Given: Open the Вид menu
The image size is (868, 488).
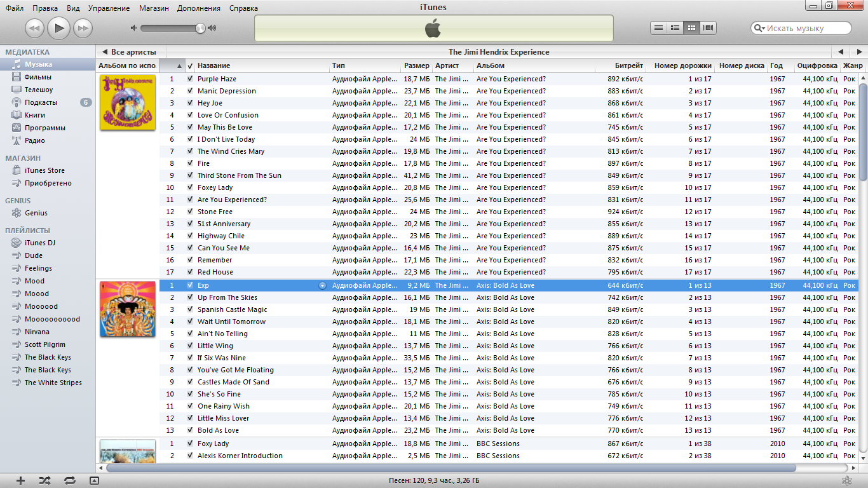Looking at the screenshot, I should tap(73, 8).
